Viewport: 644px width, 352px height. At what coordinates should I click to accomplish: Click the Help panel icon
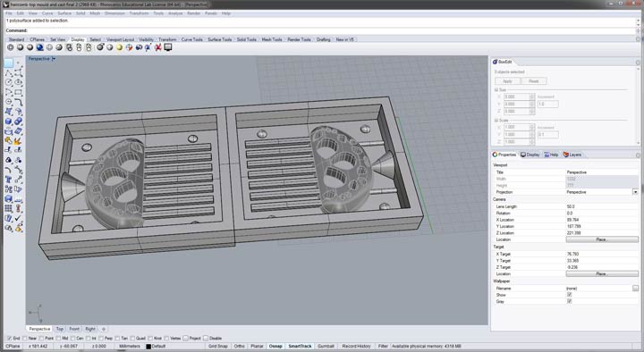(547, 155)
